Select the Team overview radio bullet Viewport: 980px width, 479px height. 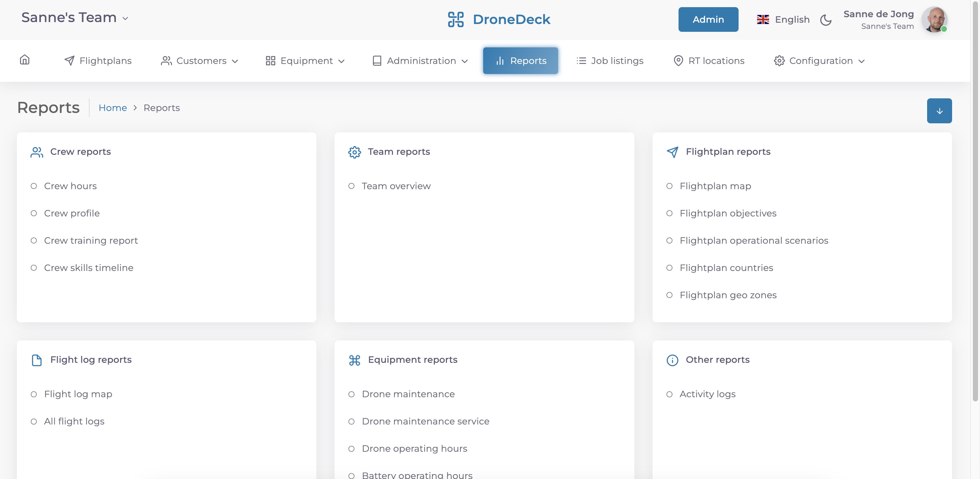coord(351,186)
